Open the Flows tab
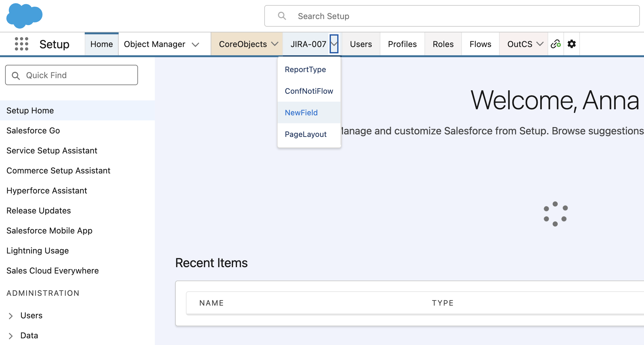The height and width of the screenshot is (345, 644). pyautogui.click(x=480, y=44)
